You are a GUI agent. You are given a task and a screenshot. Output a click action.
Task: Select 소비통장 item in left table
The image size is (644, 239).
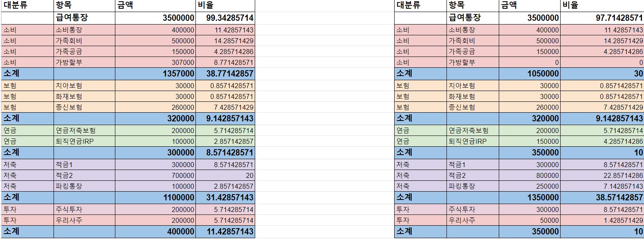(x=84, y=30)
